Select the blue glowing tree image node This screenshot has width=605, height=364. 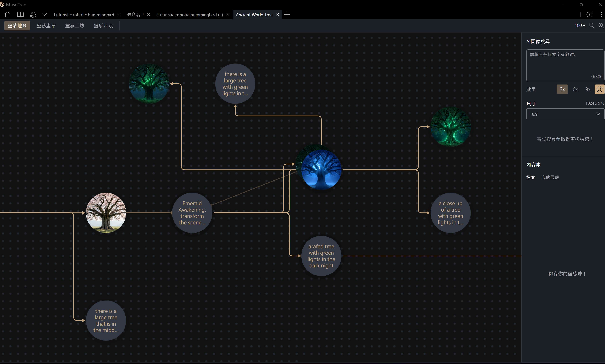tap(321, 170)
